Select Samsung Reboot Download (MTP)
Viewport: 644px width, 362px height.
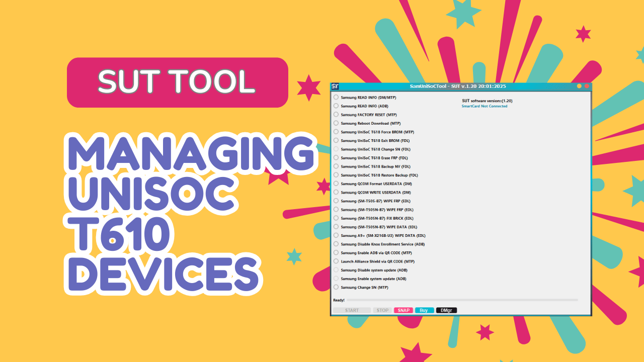[336, 123]
